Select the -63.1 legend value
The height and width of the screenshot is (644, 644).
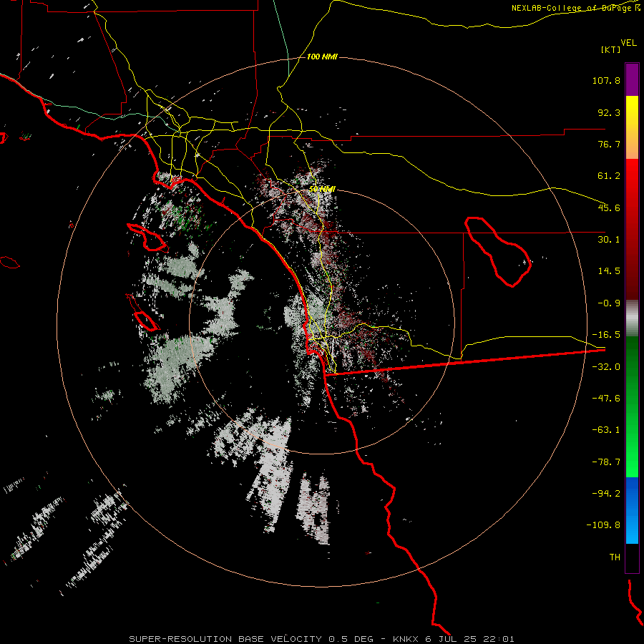click(x=606, y=430)
